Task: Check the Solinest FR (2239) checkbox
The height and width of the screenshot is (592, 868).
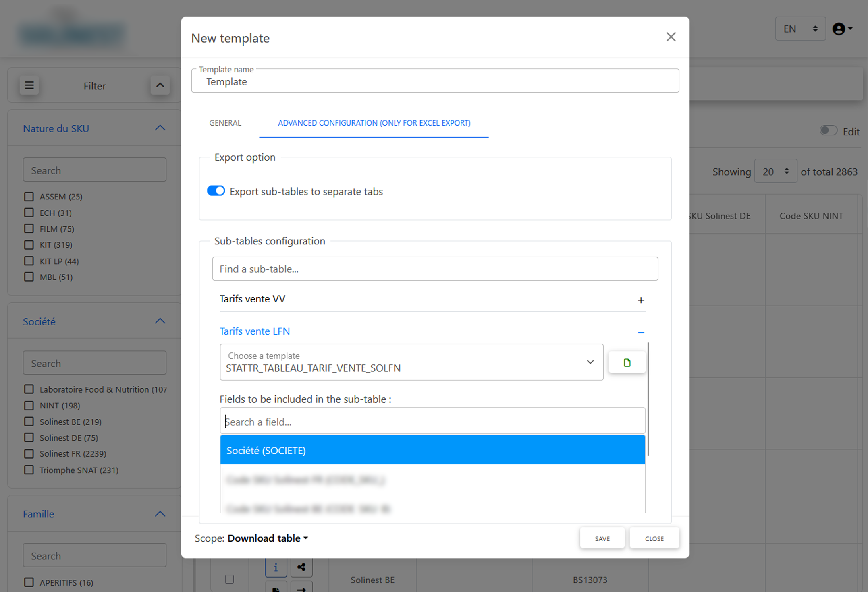Action: 29,454
